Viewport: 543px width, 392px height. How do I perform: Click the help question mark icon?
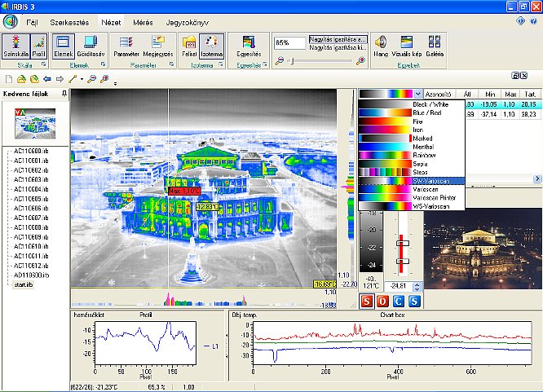pos(533,21)
